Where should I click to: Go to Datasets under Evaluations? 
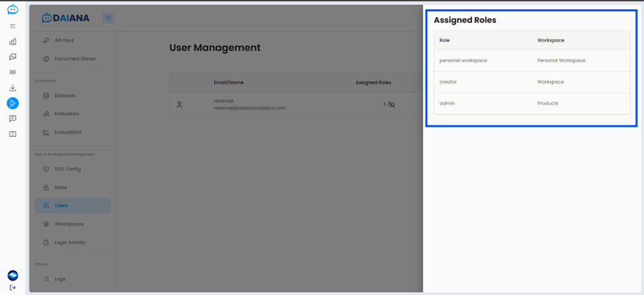pyautogui.click(x=64, y=95)
